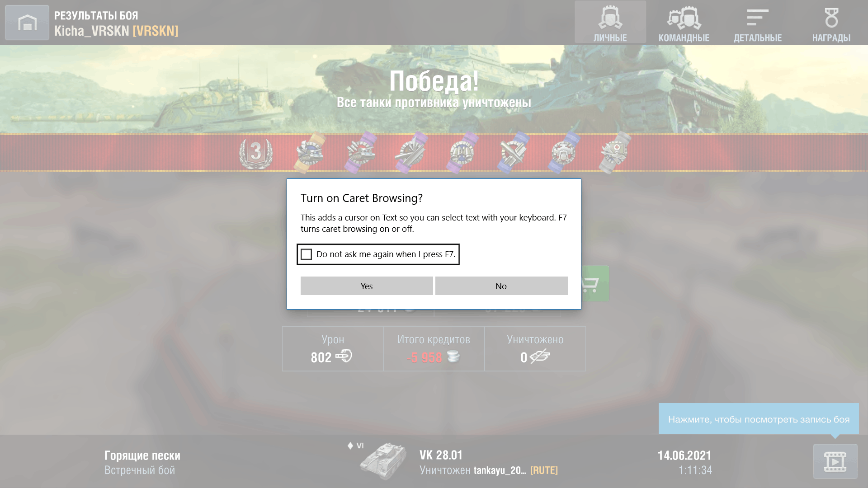Click No to decline Caret Browsing
The height and width of the screenshot is (488, 868).
(501, 286)
